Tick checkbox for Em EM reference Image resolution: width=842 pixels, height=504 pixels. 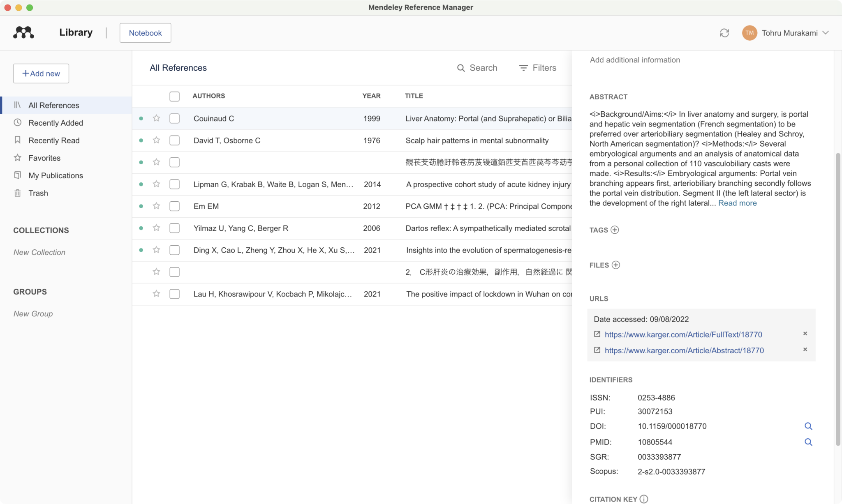[x=174, y=206]
